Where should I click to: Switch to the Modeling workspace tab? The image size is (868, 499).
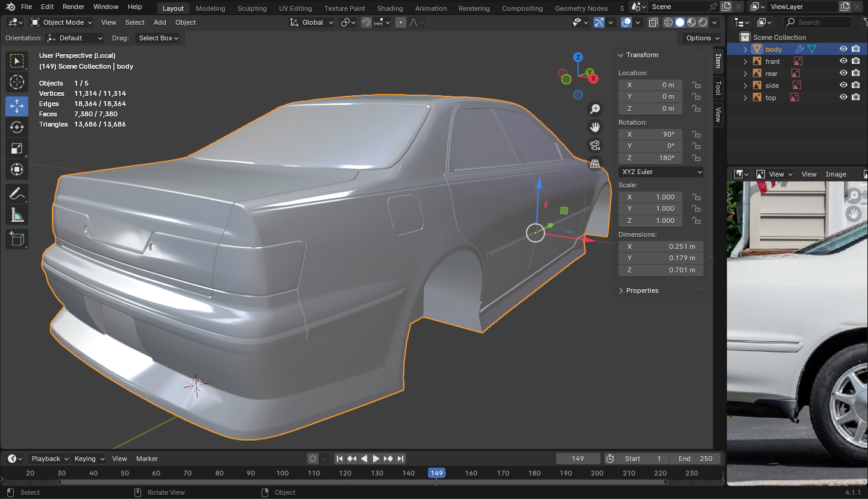pyautogui.click(x=210, y=8)
